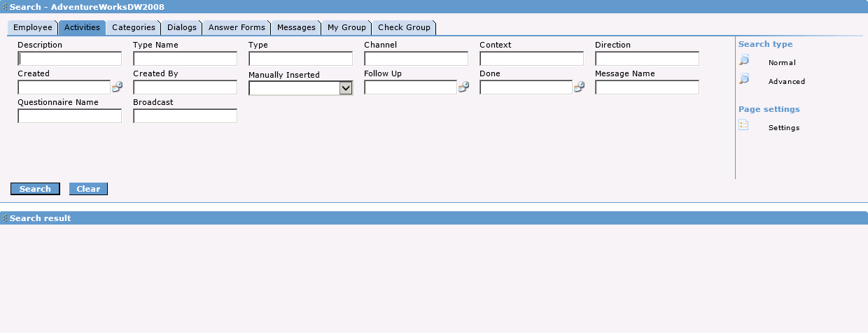Click into the Type Name field
This screenshot has height=333, width=868.
pyautogui.click(x=185, y=59)
